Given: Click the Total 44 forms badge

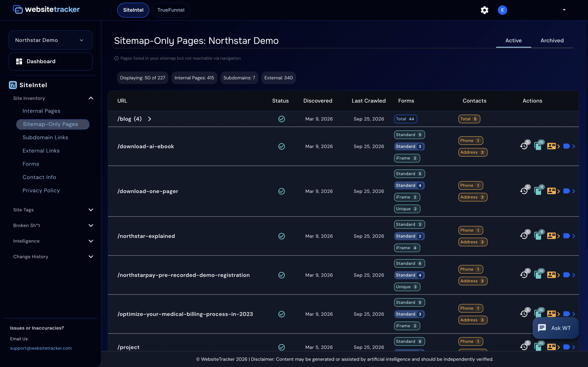Looking at the screenshot, I should coord(405,119).
